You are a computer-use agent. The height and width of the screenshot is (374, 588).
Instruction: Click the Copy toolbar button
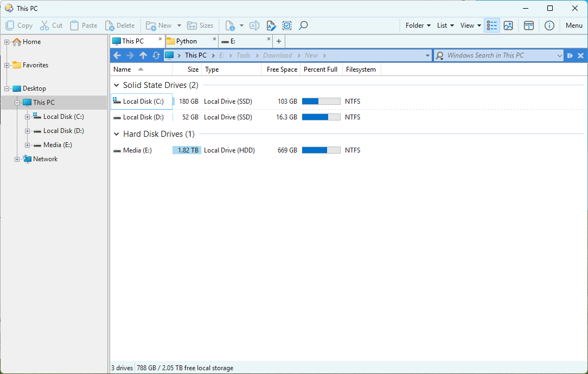[x=19, y=26]
